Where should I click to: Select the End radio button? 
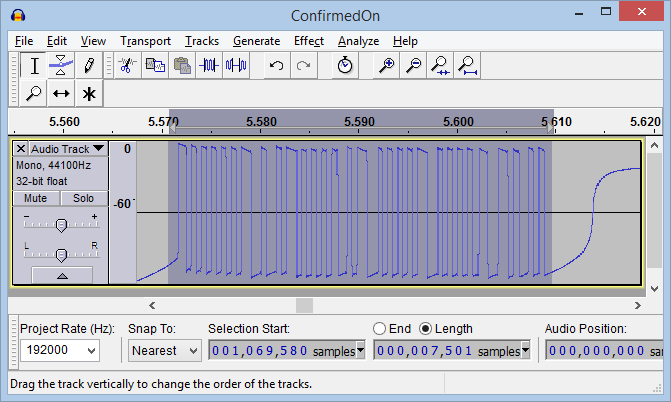tap(379, 329)
